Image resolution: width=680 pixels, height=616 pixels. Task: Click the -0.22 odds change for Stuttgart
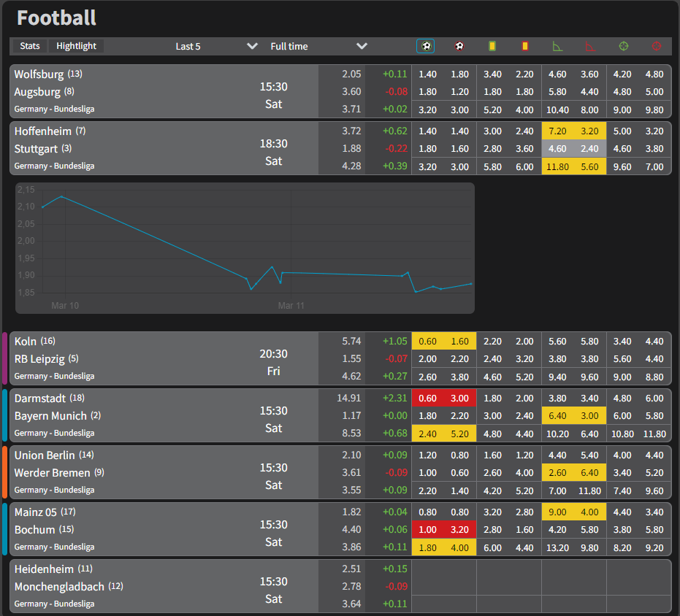396,149
